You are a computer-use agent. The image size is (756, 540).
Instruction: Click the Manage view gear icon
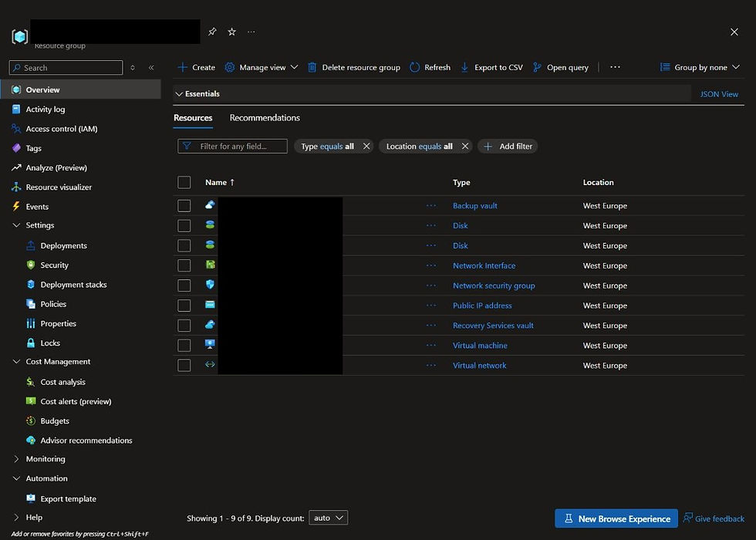click(x=230, y=68)
